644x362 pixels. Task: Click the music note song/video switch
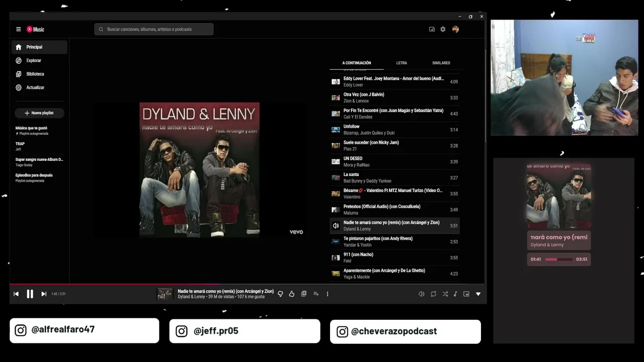click(455, 294)
